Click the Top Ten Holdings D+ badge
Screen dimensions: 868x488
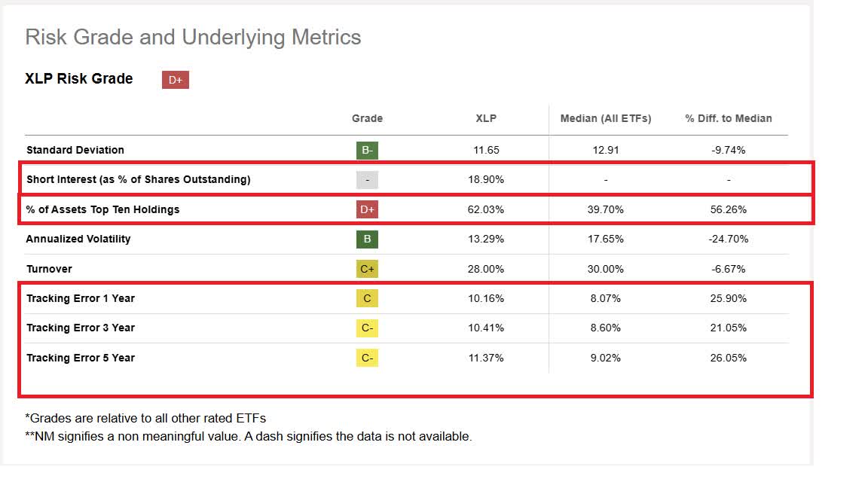[367, 209]
